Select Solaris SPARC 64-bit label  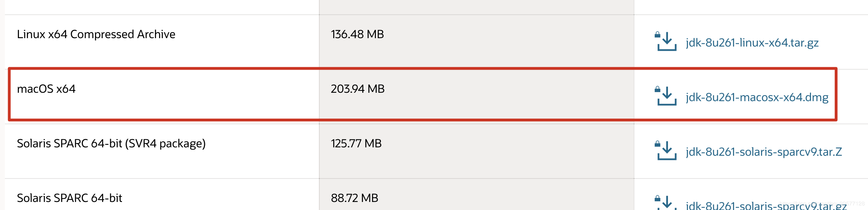[x=70, y=198]
